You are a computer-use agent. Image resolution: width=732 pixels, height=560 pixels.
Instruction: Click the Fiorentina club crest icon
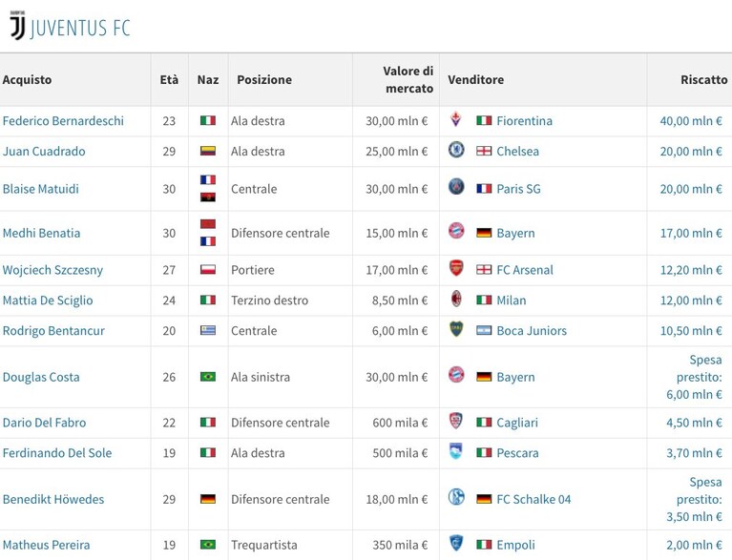point(455,119)
